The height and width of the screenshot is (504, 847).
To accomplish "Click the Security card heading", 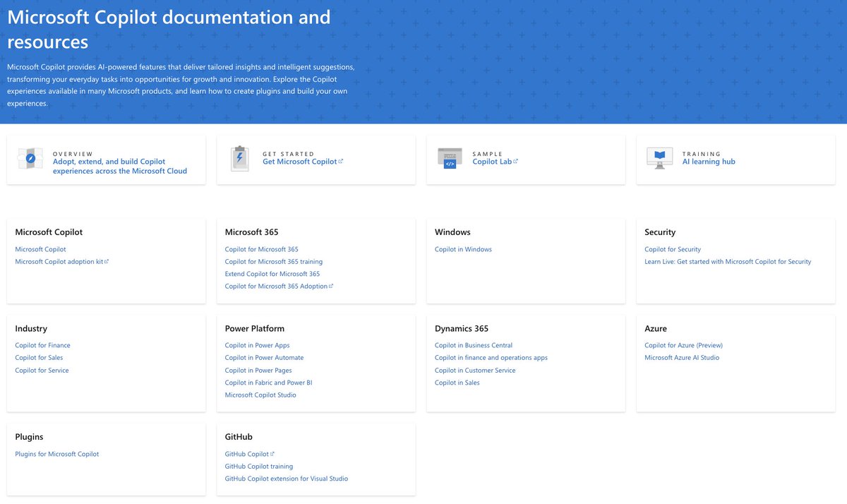I will tap(660, 232).
